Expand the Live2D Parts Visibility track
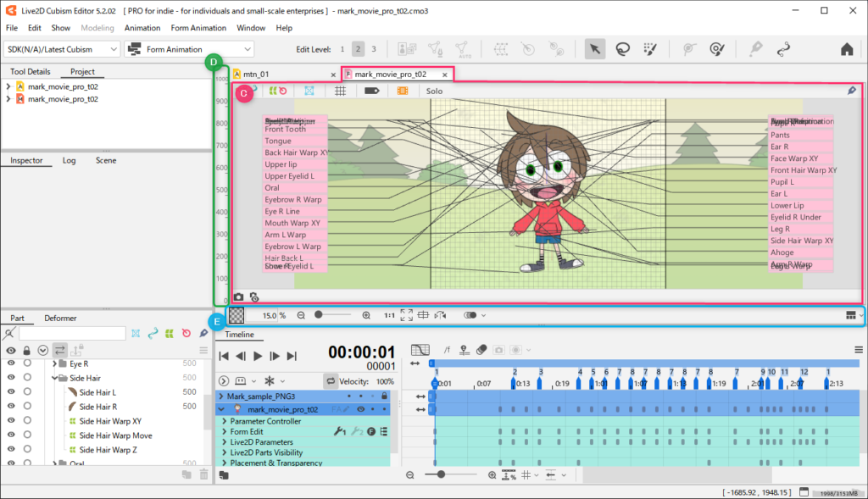 pos(224,452)
